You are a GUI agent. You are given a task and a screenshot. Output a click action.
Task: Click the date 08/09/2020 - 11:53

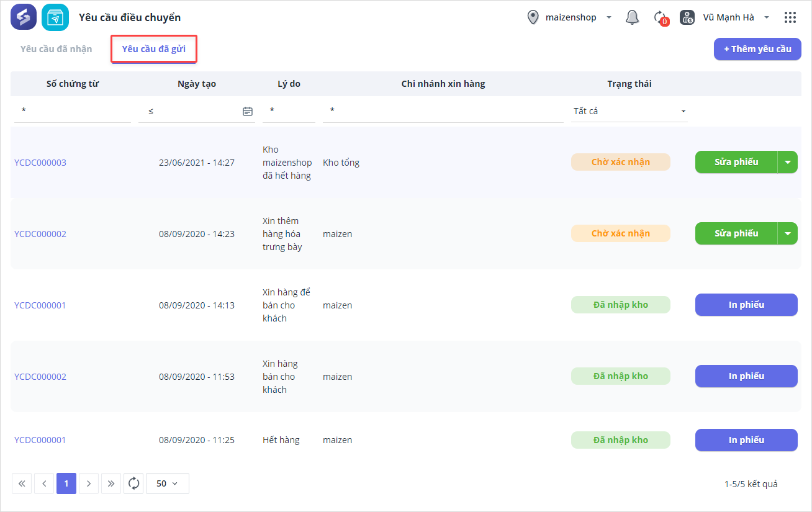coord(197,377)
